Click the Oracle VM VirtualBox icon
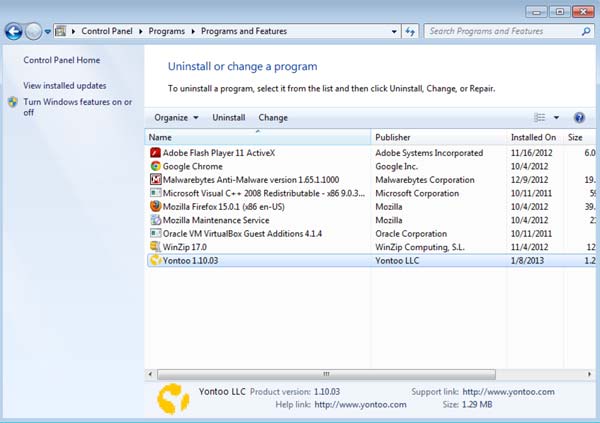The image size is (600, 423). click(155, 234)
